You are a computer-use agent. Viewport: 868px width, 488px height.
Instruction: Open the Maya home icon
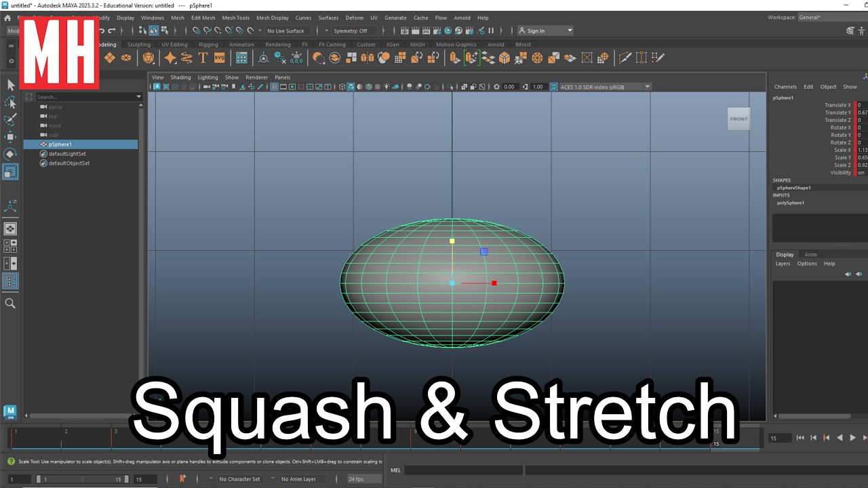[x=7, y=18]
